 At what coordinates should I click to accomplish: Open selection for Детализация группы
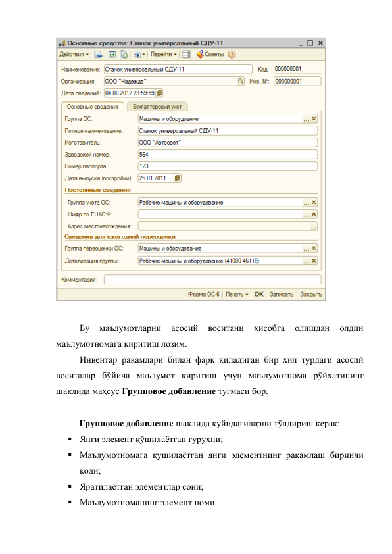click(x=306, y=261)
